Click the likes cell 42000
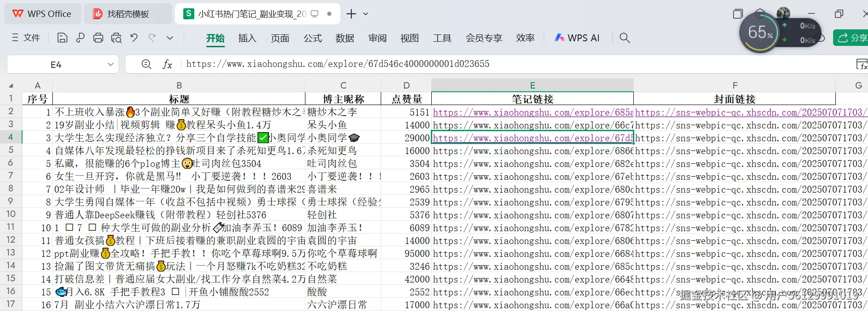This screenshot has width=868, height=311. point(406,279)
